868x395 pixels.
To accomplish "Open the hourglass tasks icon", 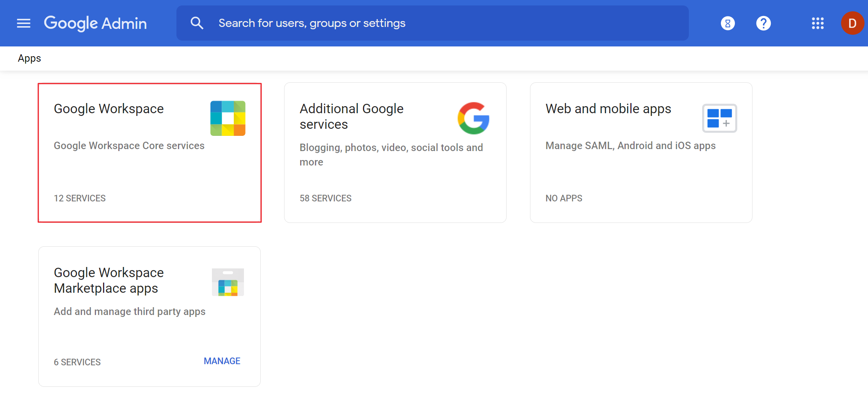I will coord(727,23).
